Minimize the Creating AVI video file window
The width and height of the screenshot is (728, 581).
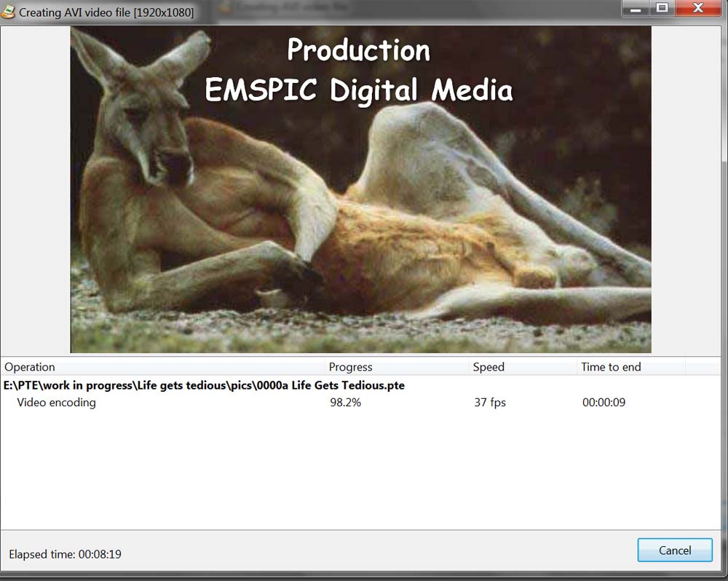tap(636, 8)
